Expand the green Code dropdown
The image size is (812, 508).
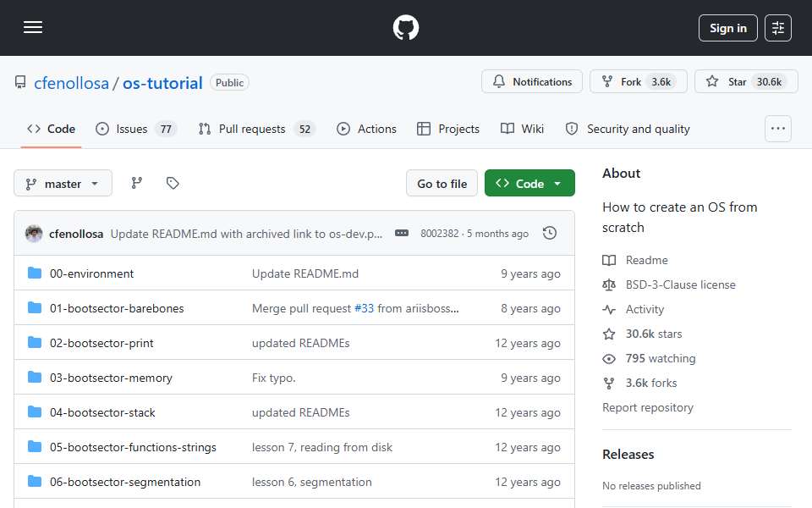pos(529,184)
